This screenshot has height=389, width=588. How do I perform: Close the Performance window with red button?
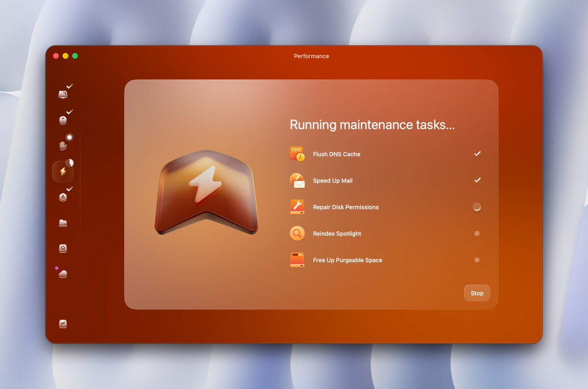(x=56, y=56)
